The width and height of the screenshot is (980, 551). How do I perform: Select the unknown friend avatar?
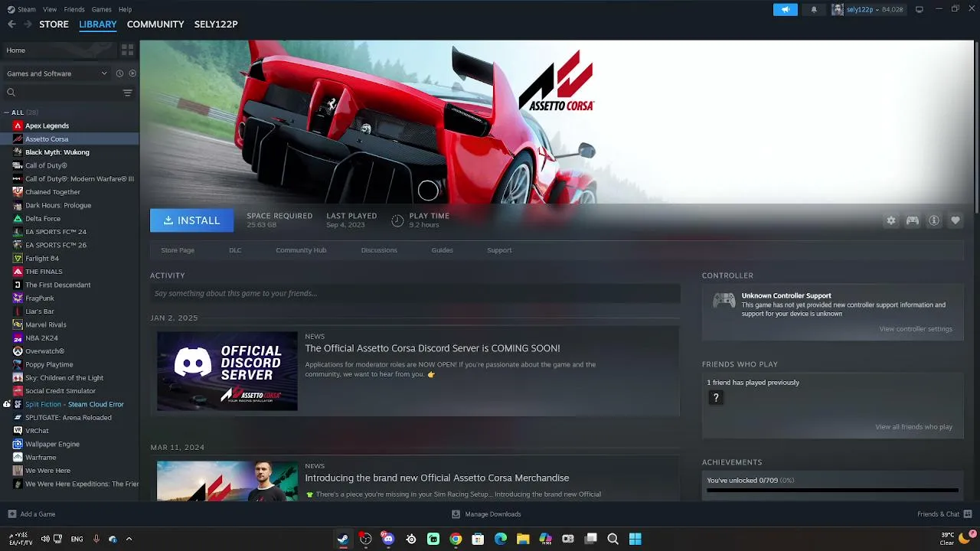point(716,398)
